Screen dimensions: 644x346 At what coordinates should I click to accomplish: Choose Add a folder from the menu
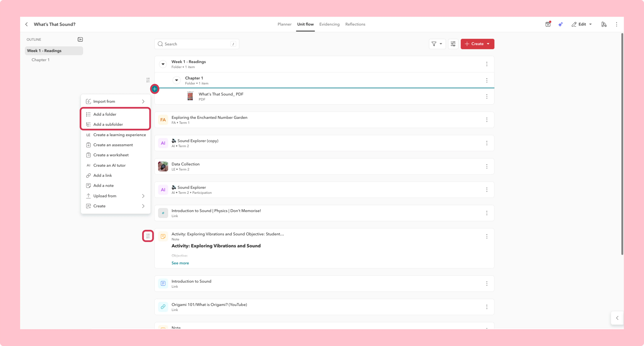(x=116, y=114)
